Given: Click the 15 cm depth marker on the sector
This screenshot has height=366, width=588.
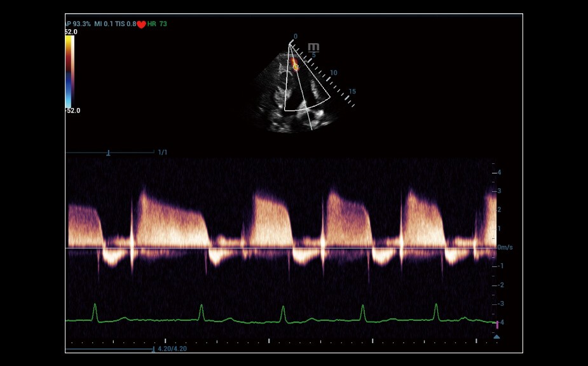Looking at the screenshot, I should coord(352,91).
